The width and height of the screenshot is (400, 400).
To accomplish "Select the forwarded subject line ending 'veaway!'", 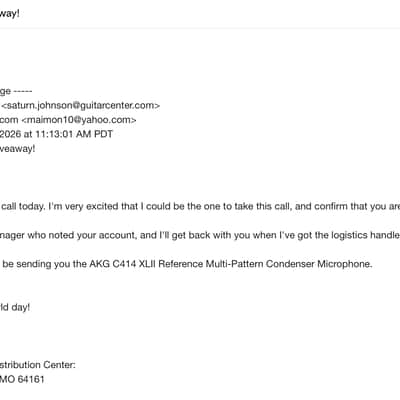I will coord(17,149).
